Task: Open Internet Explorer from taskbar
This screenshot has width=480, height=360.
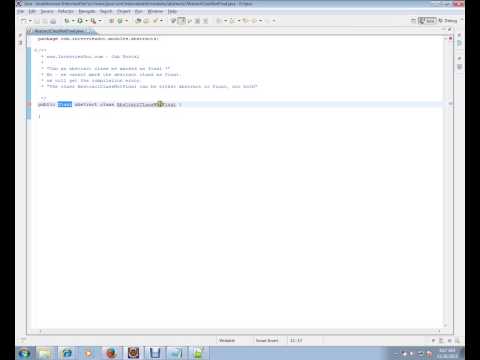Action: 67,353
